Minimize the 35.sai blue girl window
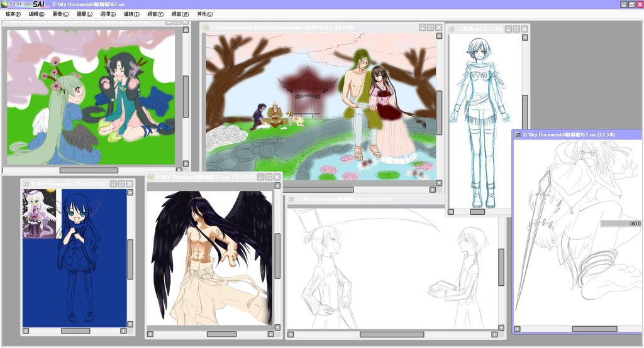 click(113, 184)
